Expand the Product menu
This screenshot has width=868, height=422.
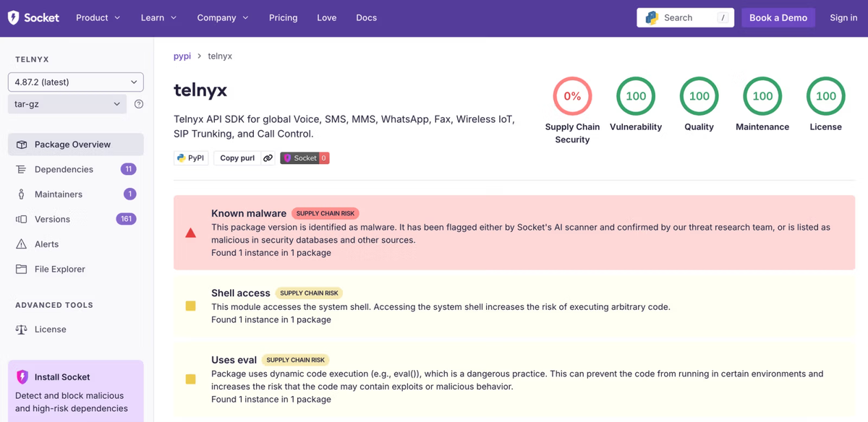(98, 17)
